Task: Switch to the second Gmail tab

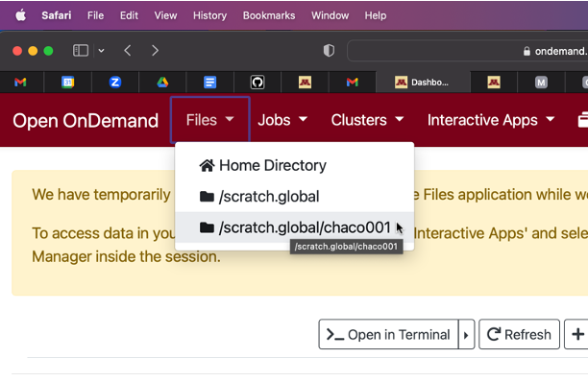Action: [x=352, y=82]
